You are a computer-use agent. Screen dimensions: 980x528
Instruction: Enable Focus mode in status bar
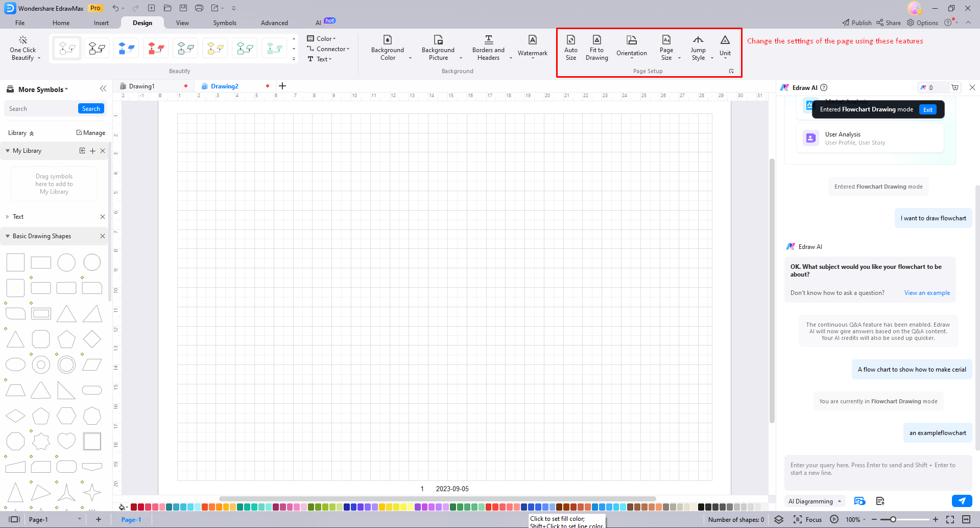tap(807, 519)
